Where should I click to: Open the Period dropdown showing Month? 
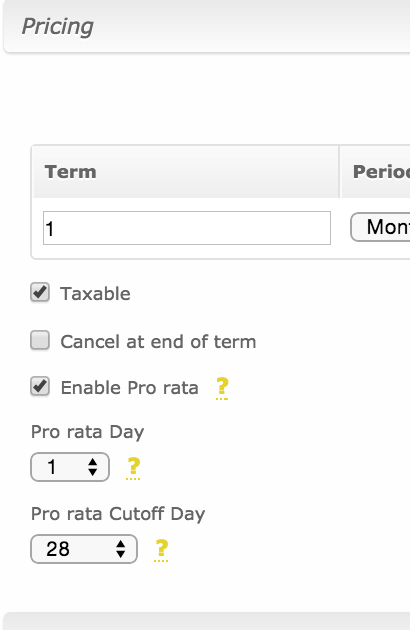(380, 227)
